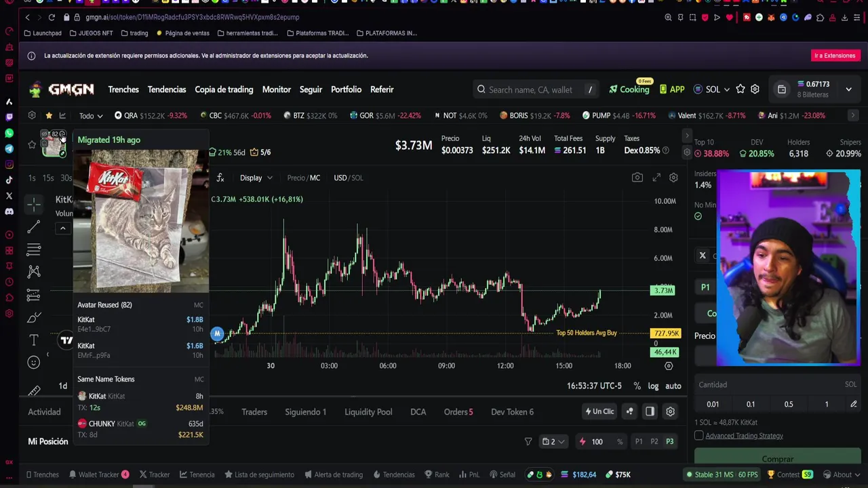Image resolution: width=868 pixels, height=488 pixels.
Task: Open the Liquidity Pool tab
Action: (368, 411)
